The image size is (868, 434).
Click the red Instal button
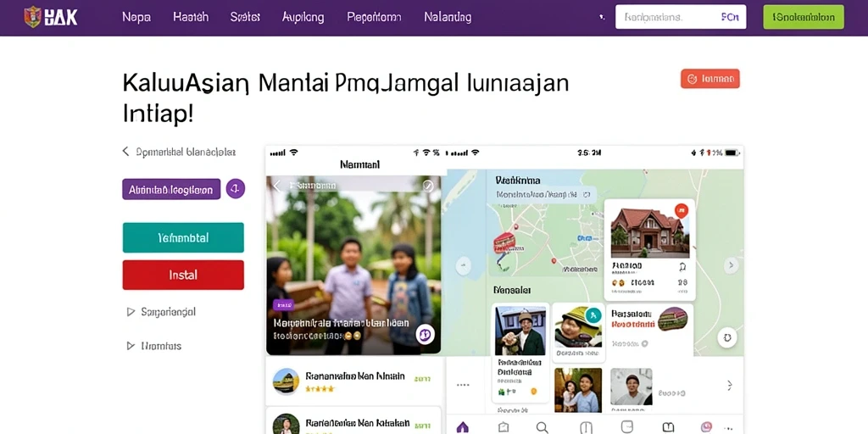183,275
